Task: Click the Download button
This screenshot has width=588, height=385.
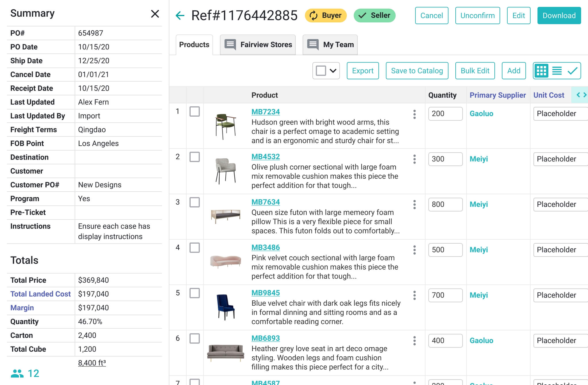Action: click(559, 15)
